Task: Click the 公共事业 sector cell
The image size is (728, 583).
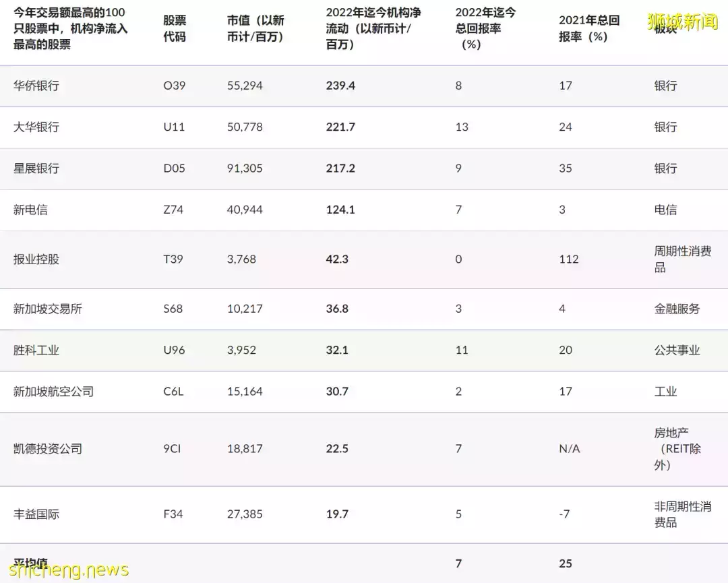Action: coord(677,350)
